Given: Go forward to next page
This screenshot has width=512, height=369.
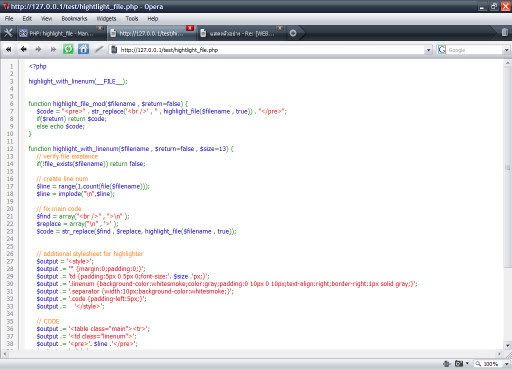Looking at the screenshot, I should [x=38, y=49].
